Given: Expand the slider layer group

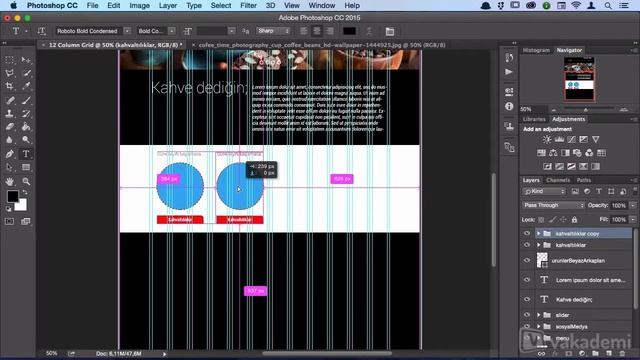Looking at the screenshot, I should (538, 315).
